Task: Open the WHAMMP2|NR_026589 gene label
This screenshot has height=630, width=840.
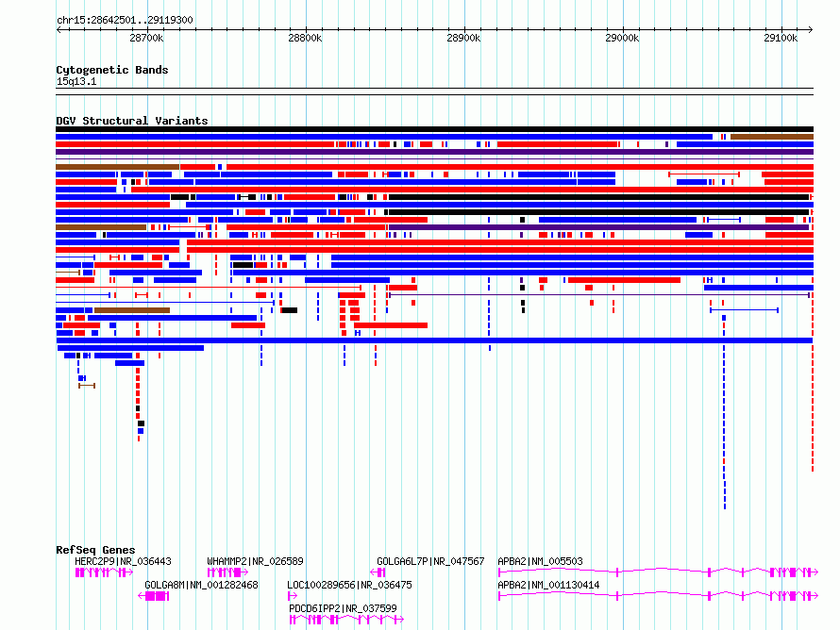Action: pos(255,561)
